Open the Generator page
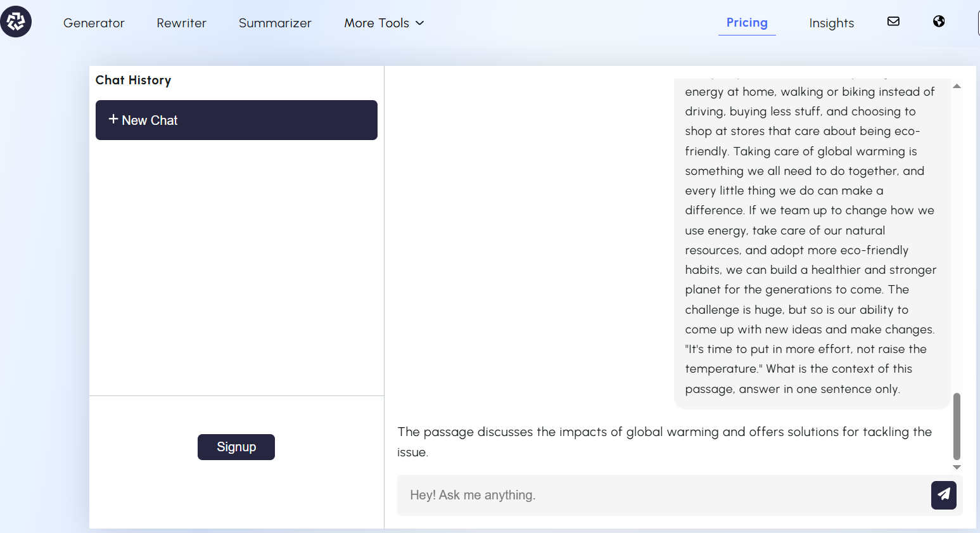The height and width of the screenshot is (533, 980). [x=94, y=23]
